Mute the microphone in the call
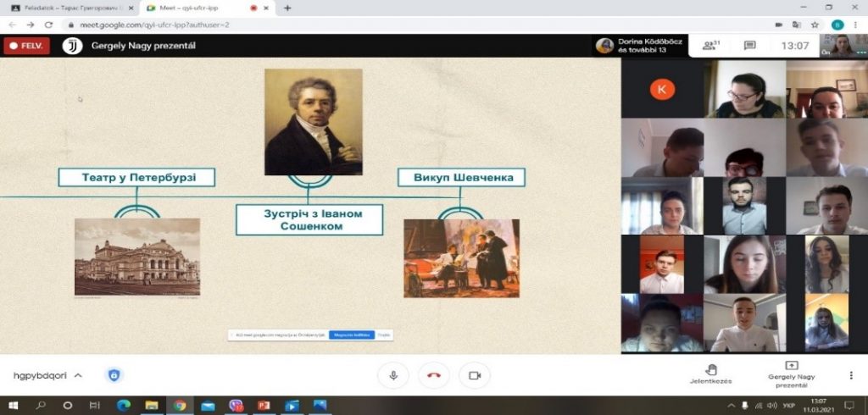Viewport: 868px width, 415px height. (393, 375)
